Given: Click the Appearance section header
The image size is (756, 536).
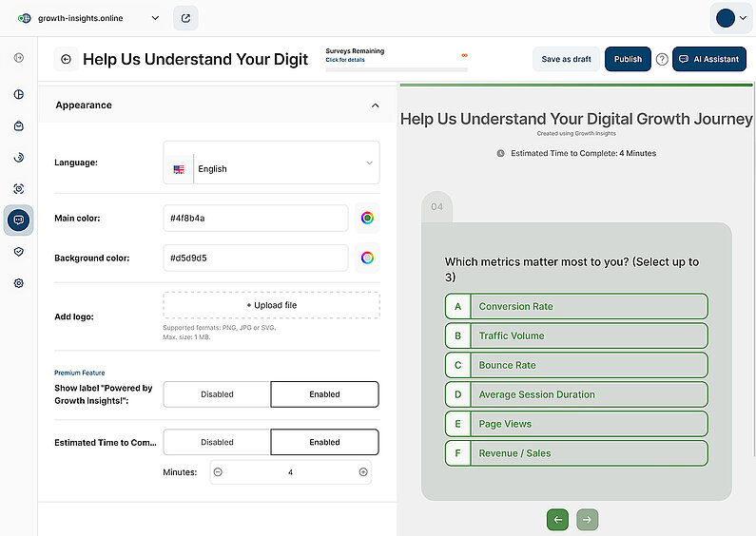Looking at the screenshot, I should [x=217, y=105].
